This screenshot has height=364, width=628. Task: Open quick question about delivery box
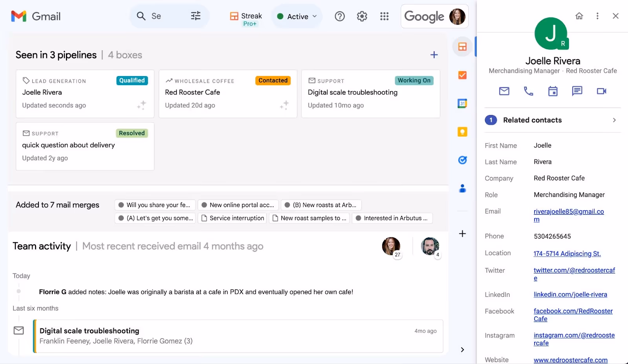click(x=85, y=146)
